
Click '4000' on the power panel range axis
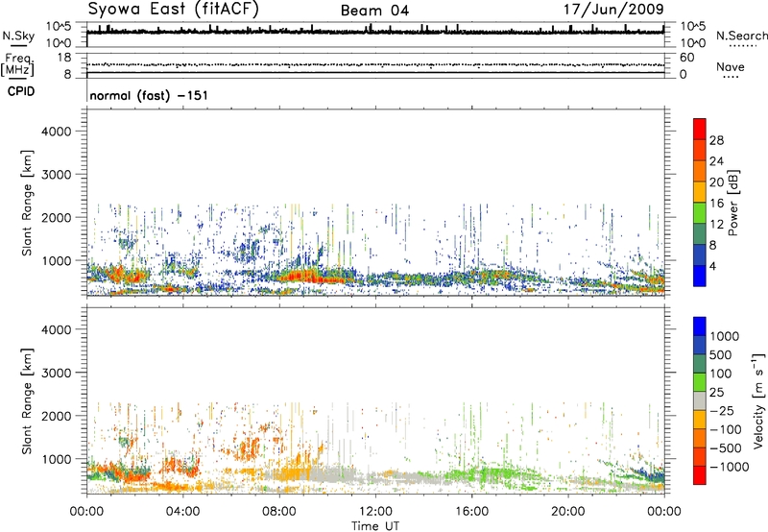click(56, 132)
